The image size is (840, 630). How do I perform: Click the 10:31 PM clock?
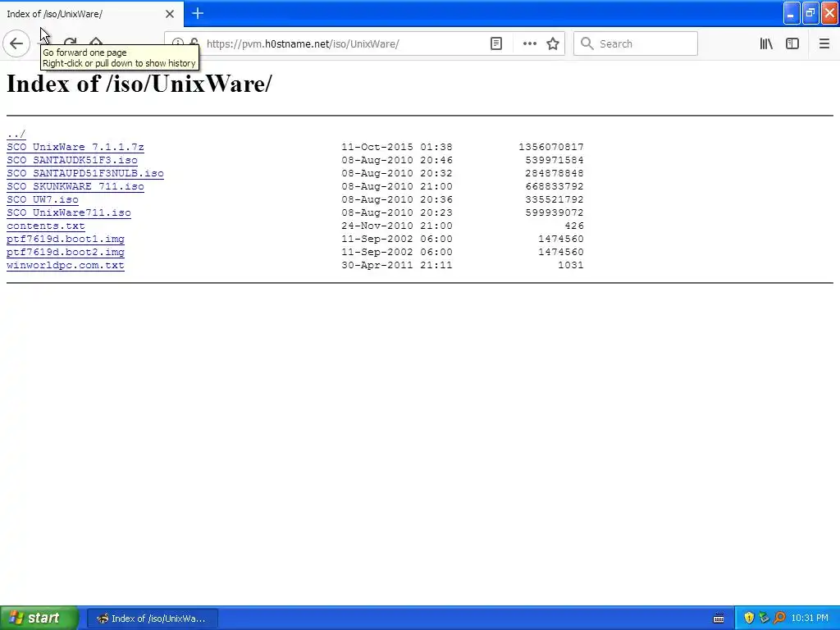(810, 619)
